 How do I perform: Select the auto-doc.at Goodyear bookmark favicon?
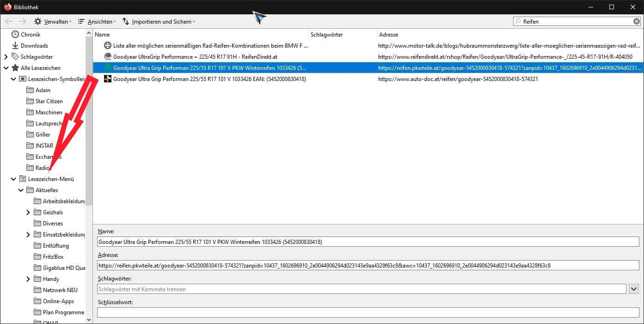click(x=107, y=79)
